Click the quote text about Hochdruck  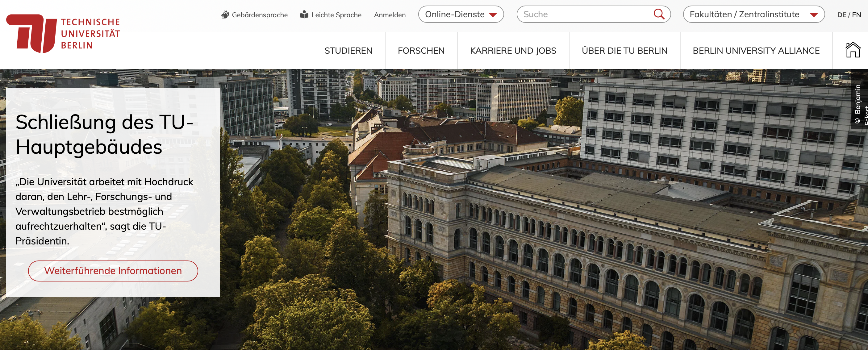point(104,211)
